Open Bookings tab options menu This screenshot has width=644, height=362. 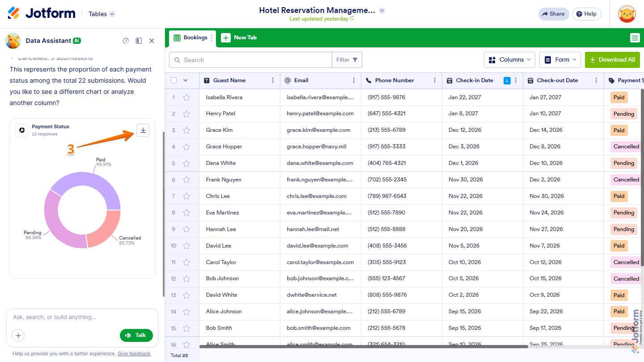[212, 38]
